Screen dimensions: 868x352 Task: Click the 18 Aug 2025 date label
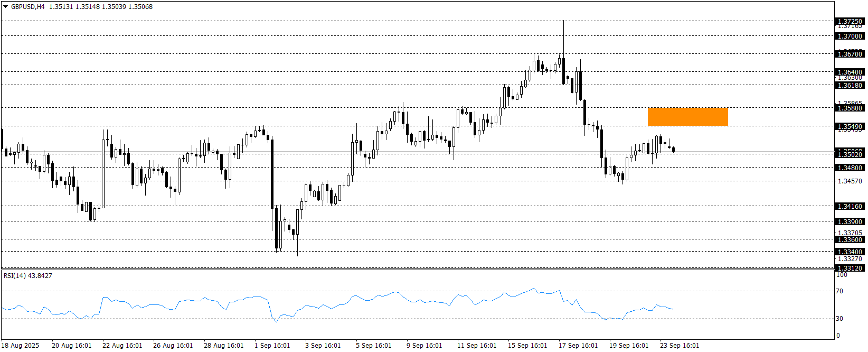(x=20, y=346)
